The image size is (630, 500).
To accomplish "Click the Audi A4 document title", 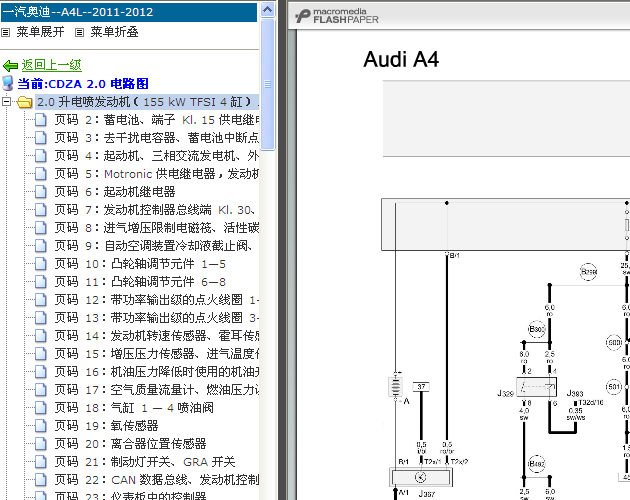I will tap(401, 59).
